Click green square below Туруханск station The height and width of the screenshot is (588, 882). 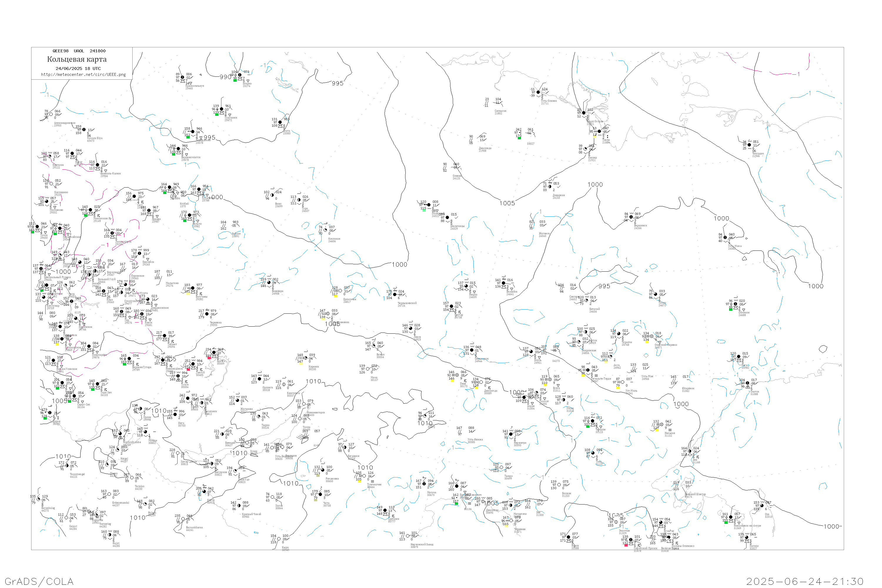(217, 114)
